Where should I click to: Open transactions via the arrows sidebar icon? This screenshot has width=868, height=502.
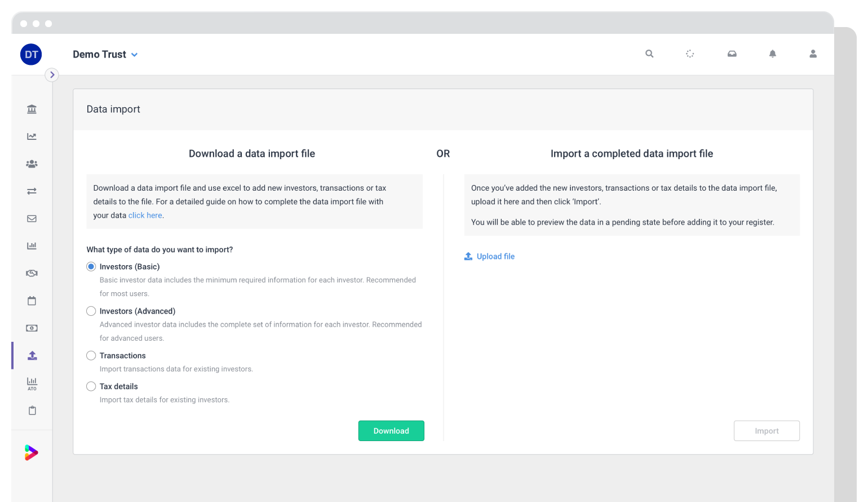coord(32,191)
